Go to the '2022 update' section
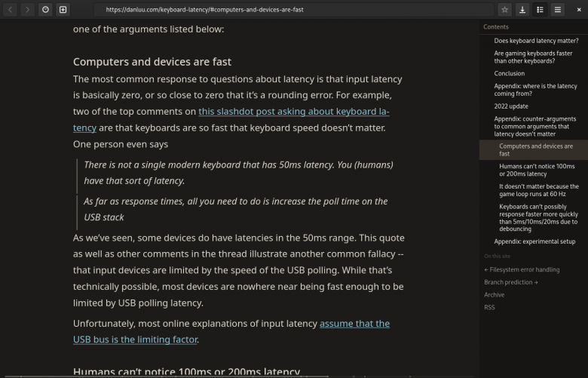This screenshot has height=378, width=588. pos(511,106)
